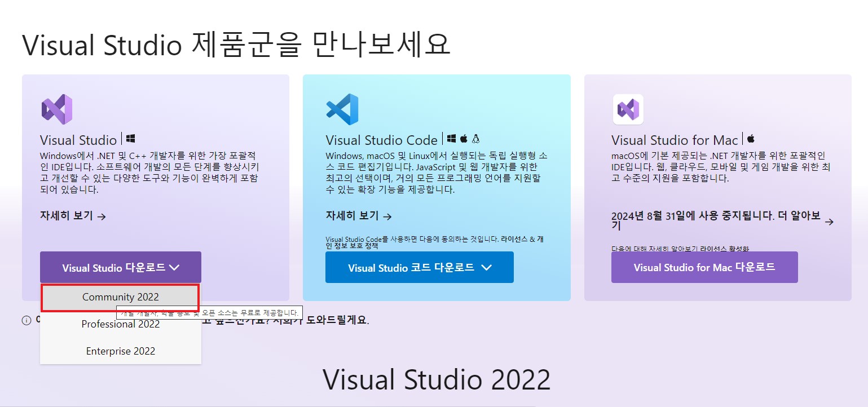Pick Enterprise 2022 from the download menu
Viewport: 868px width, 407px height.
point(121,351)
